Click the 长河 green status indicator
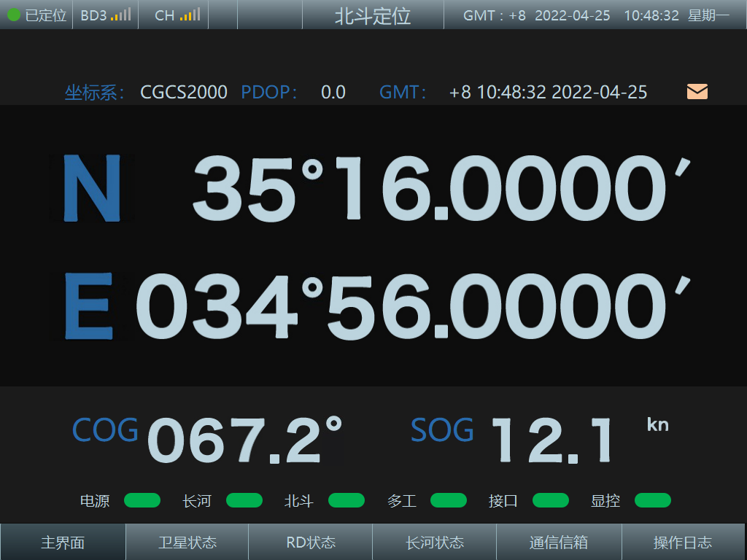747x560 pixels. [244, 500]
